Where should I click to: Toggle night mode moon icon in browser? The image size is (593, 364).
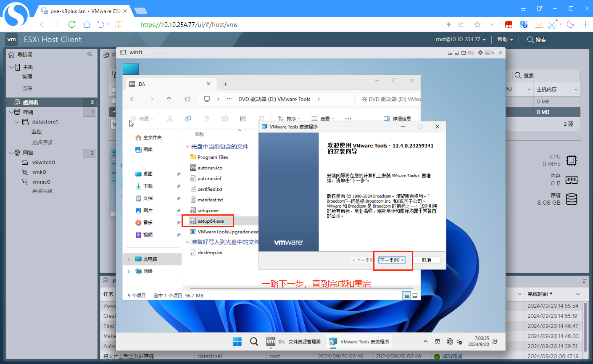pos(570,24)
